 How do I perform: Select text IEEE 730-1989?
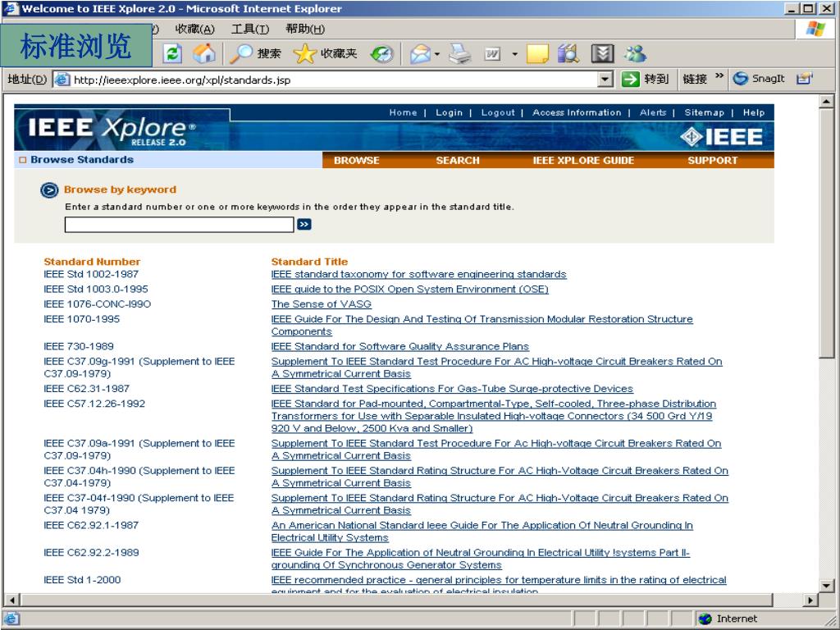pos(79,347)
